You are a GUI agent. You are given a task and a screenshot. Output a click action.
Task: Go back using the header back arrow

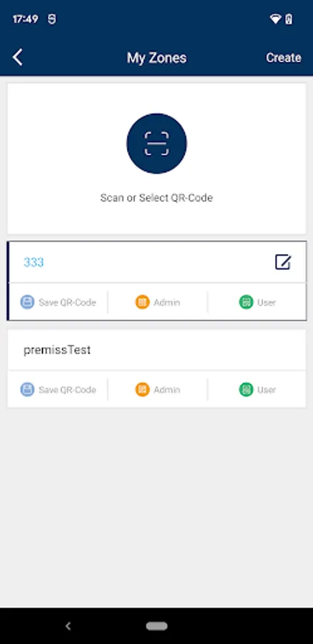pyautogui.click(x=17, y=57)
